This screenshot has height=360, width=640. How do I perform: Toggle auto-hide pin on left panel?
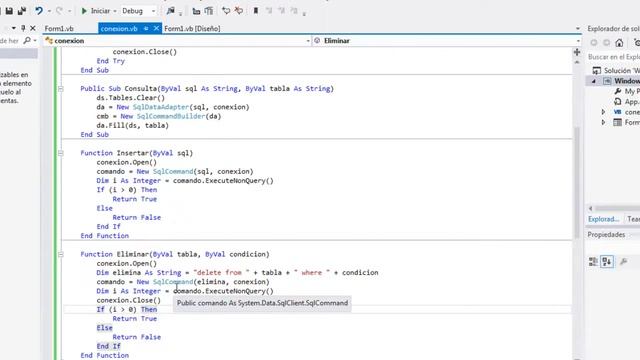point(23,28)
